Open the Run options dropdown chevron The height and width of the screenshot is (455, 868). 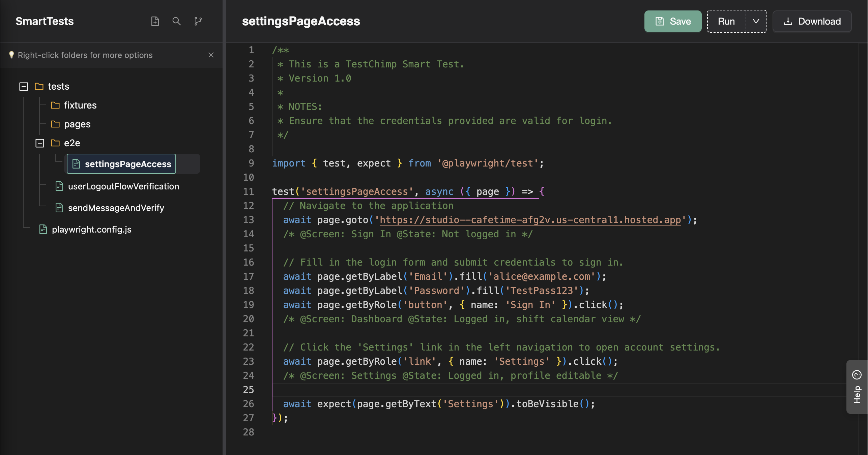756,21
